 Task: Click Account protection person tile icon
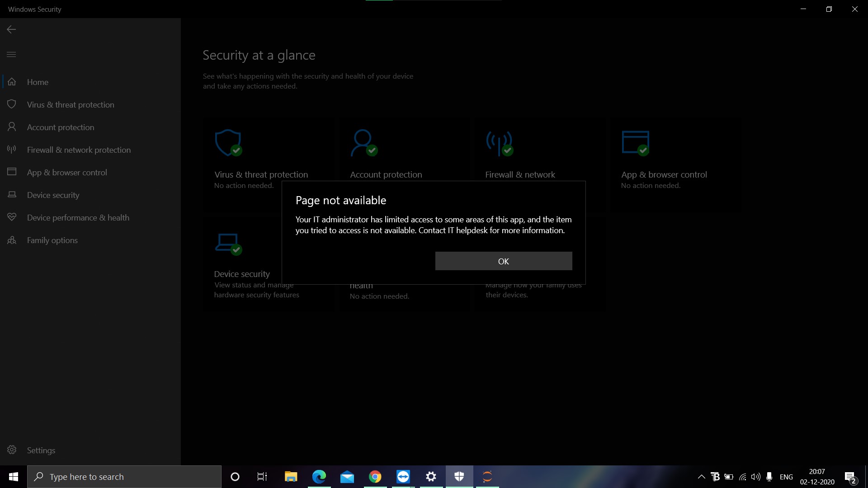tap(364, 143)
